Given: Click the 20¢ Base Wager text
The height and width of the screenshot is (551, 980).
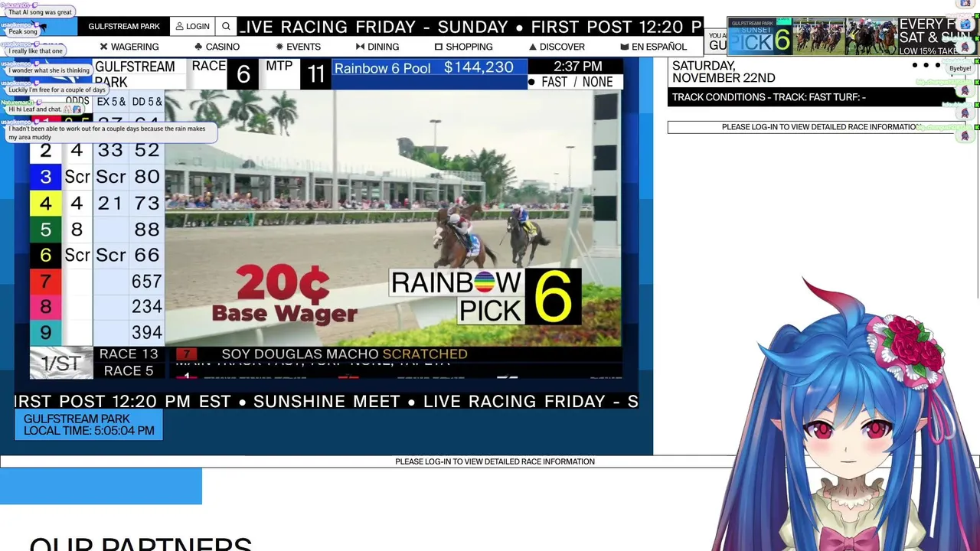Looking at the screenshot, I should (284, 295).
